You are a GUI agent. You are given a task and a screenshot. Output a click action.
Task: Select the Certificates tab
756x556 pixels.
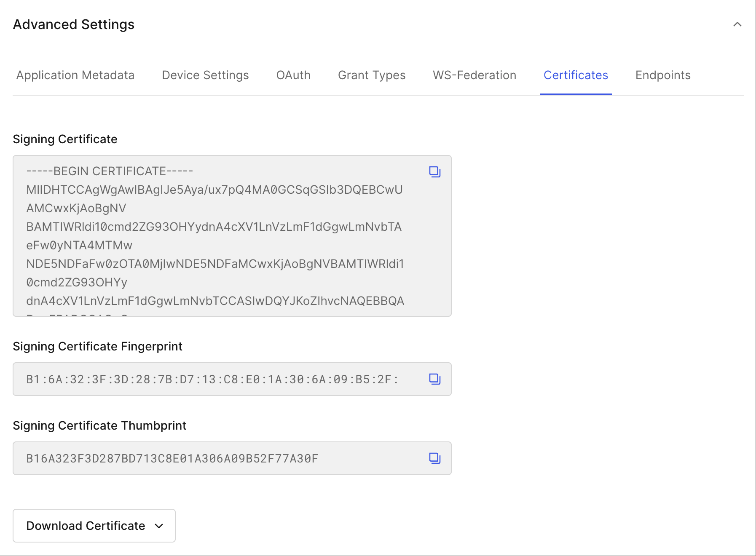coord(576,75)
